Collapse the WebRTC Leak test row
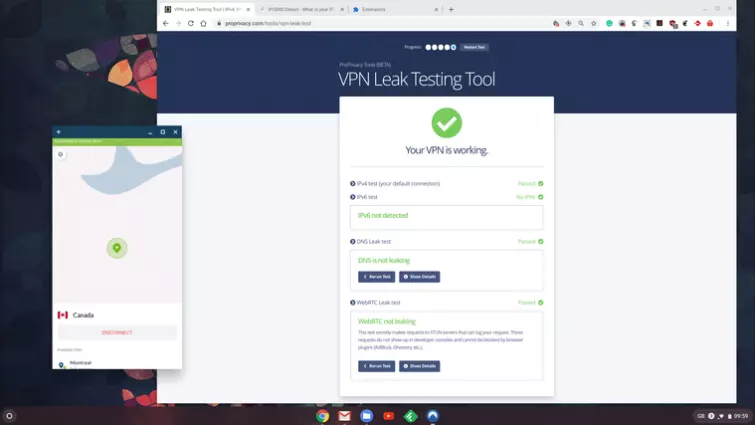 pyautogui.click(x=446, y=303)
